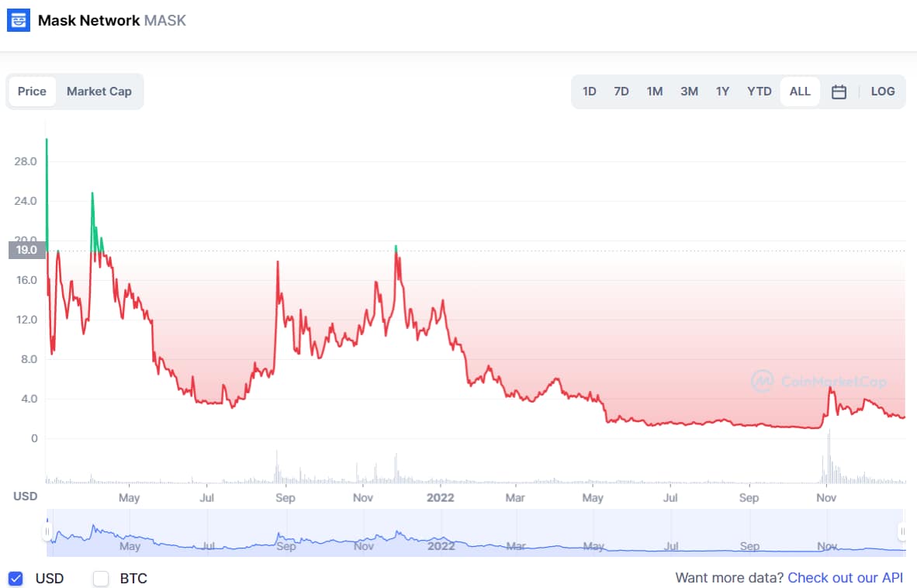Toggle LOG scale on the chart
Screen dimensions: 917x588
pyautogui.click(x=883, y=92)
